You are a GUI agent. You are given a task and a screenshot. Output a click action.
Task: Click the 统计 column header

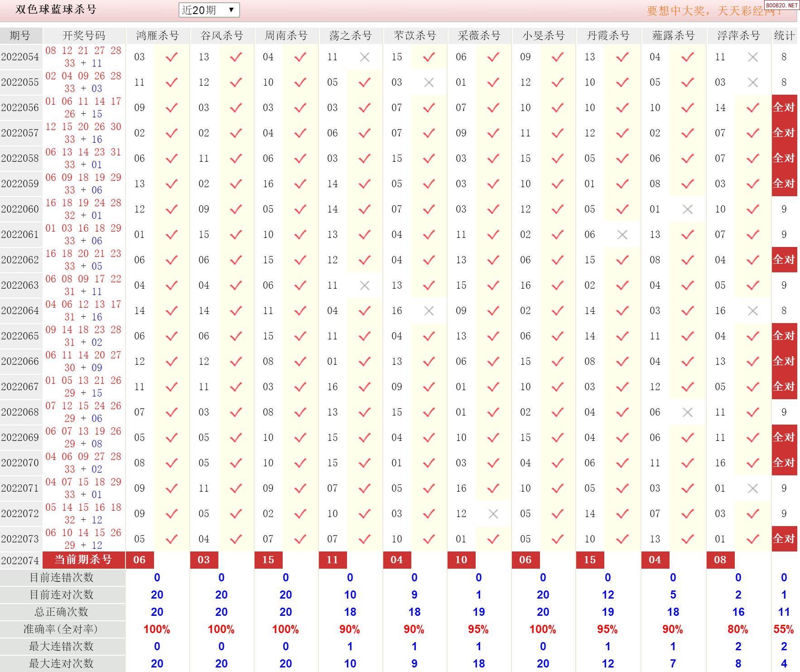785,35
